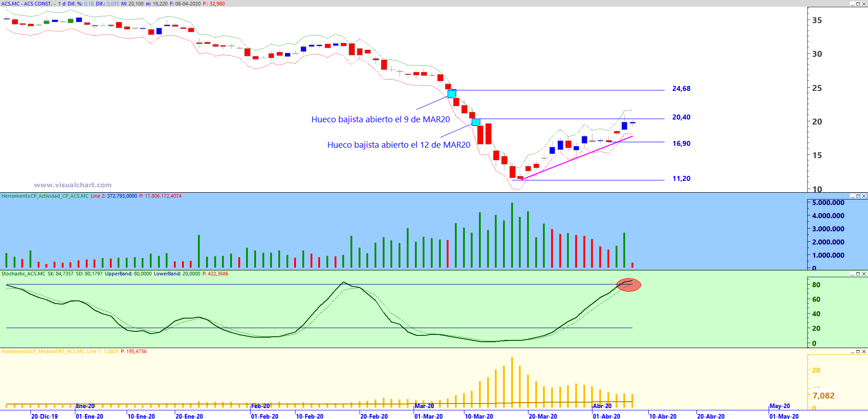This screenshot has width=868, height=419.
Task: Click the 15 label on the price axis
Action: [817, 155]
